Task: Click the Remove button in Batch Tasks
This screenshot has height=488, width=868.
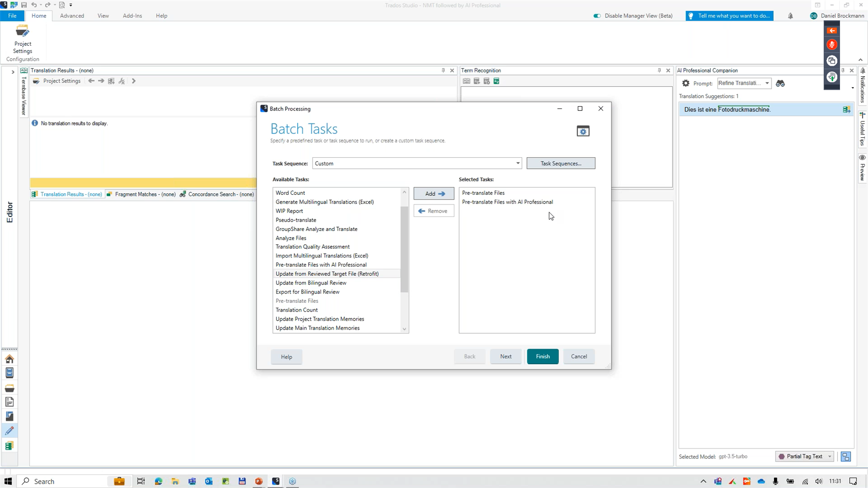Action: (434, 211)
